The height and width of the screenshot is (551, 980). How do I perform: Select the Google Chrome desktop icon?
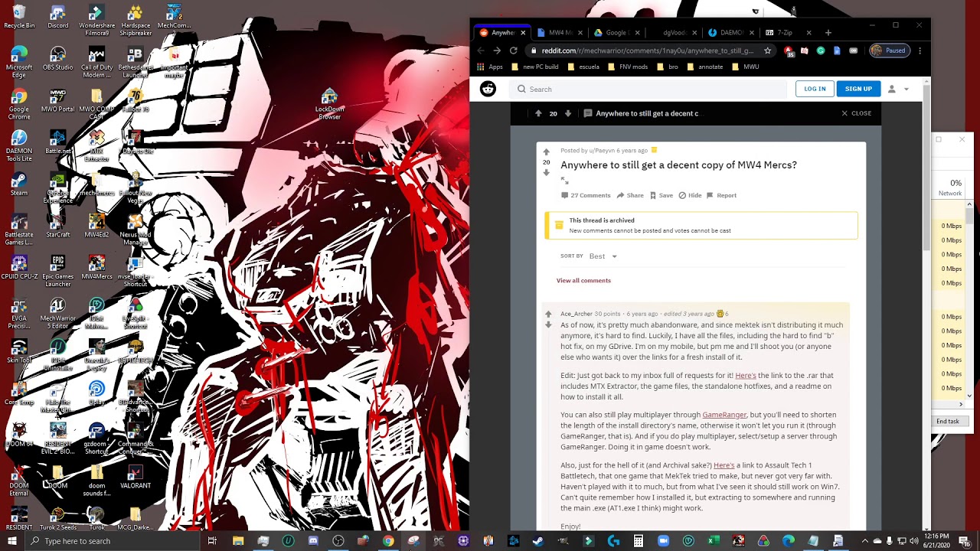[x=19, y=105]
